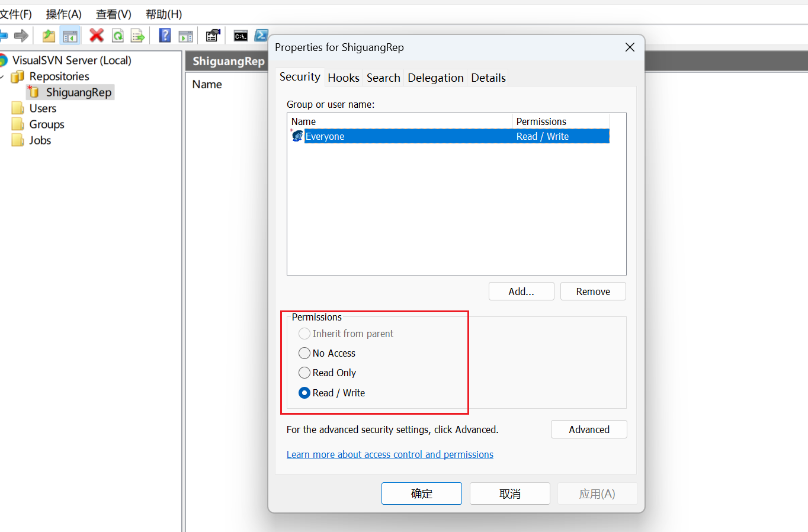The width and height of the screenshot is (808, 532).
Task: Confirm with the 确定 button
Action: [x=422, y=493]
